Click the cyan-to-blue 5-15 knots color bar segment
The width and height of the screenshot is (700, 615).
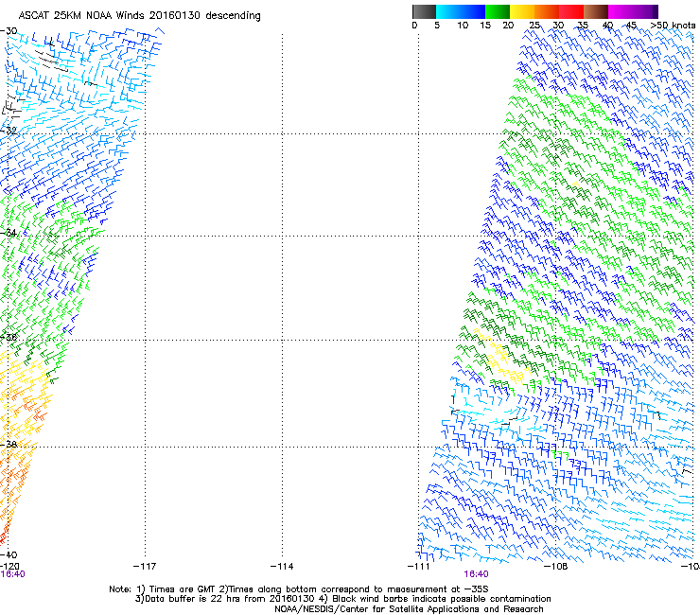coord(461,11)
